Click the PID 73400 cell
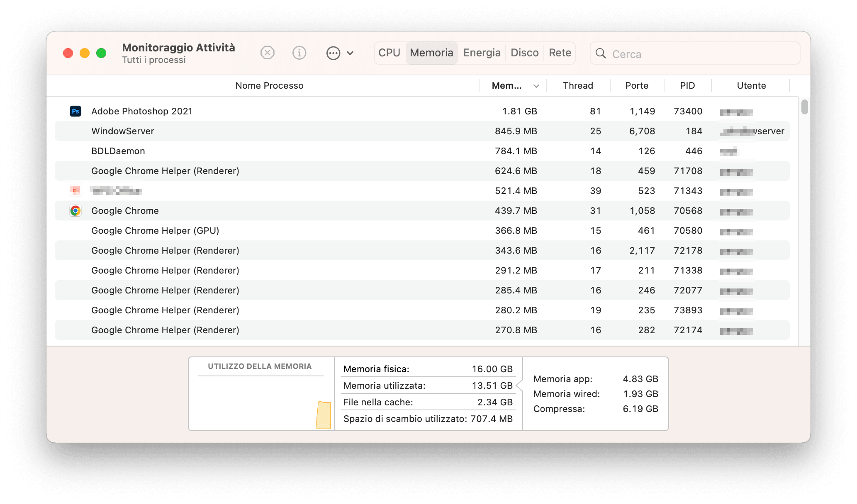This screenshot has height=504, width=857. point(688,111)
